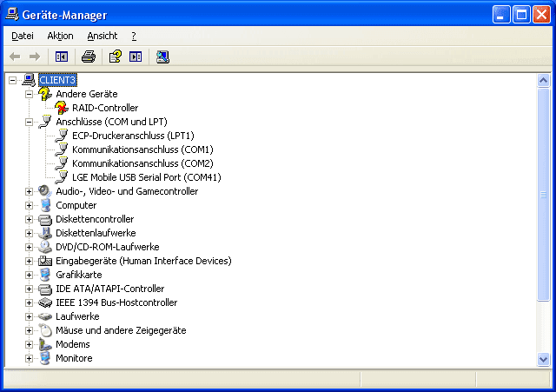Expand the Monitore category
The width and height of the screenshot is (556, 392).
pyautogui.click(x=29, y=358)
